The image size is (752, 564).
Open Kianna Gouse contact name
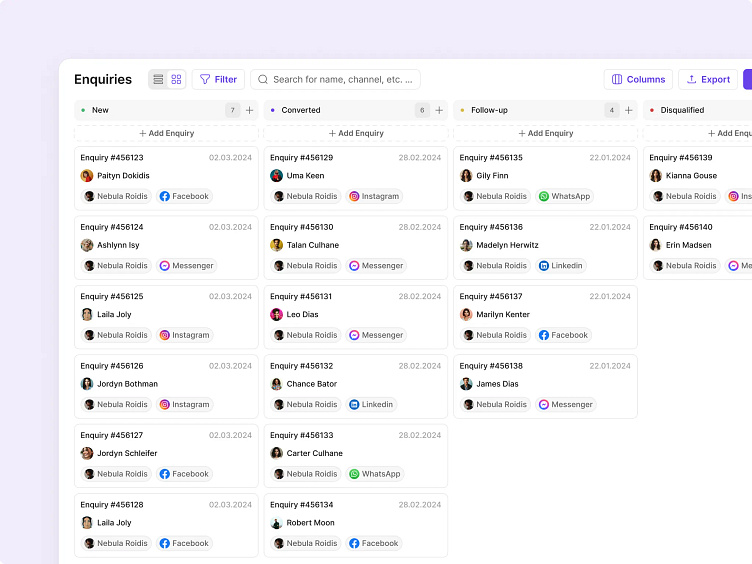[691, 176]
